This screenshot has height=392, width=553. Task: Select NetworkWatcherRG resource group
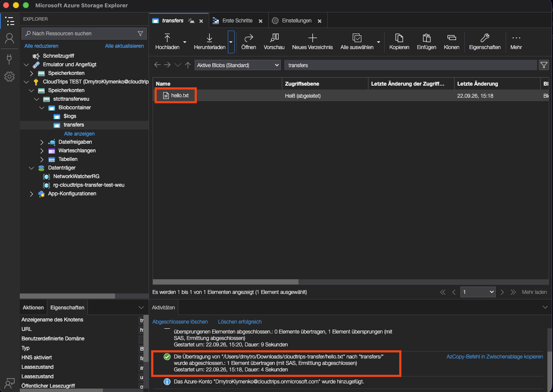[x=76, y=176]
